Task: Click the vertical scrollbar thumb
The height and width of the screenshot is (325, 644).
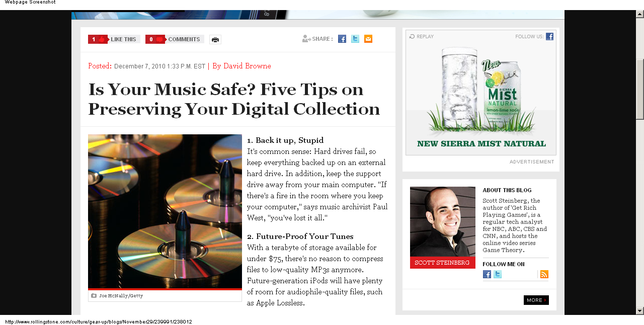Action: pos(640,89)
